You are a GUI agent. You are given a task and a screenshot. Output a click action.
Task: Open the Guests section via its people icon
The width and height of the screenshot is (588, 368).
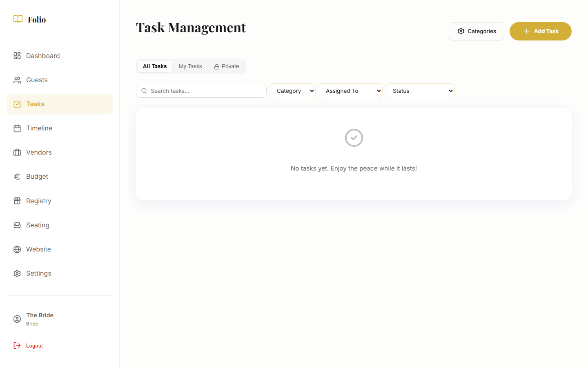tap(17, 80)
